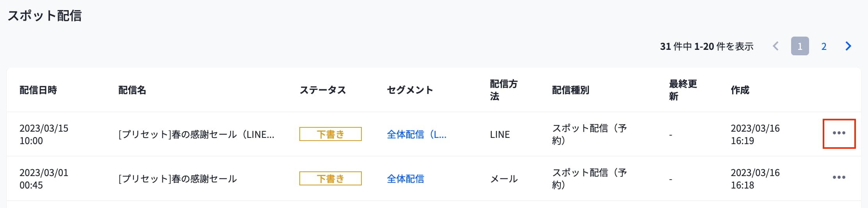Click the 作成 column header
Screen dimensions: 868x208
pos(740,90)
